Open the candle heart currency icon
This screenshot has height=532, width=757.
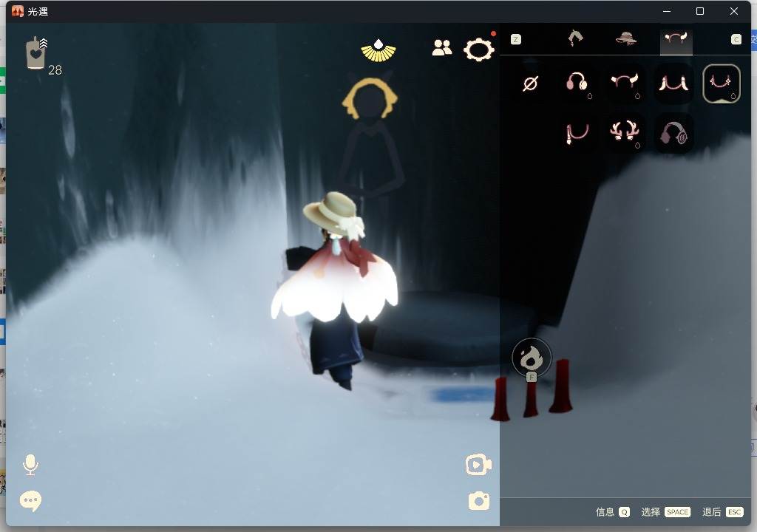pos(36,52)
